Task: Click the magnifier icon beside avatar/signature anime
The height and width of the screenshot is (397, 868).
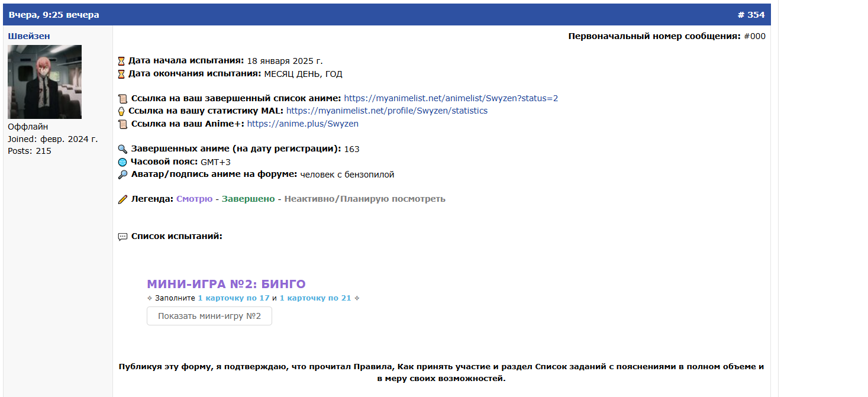Action: coord(122,175)
